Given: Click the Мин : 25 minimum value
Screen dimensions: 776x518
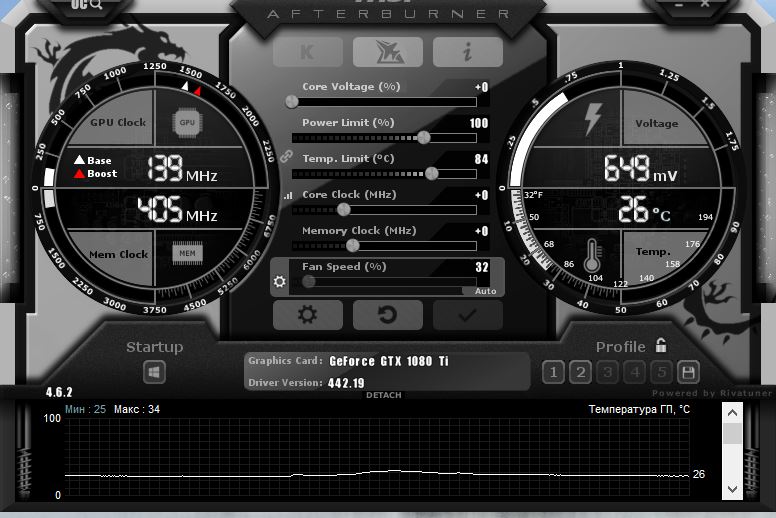Looking at the screenshot, I should pos(85,409).
